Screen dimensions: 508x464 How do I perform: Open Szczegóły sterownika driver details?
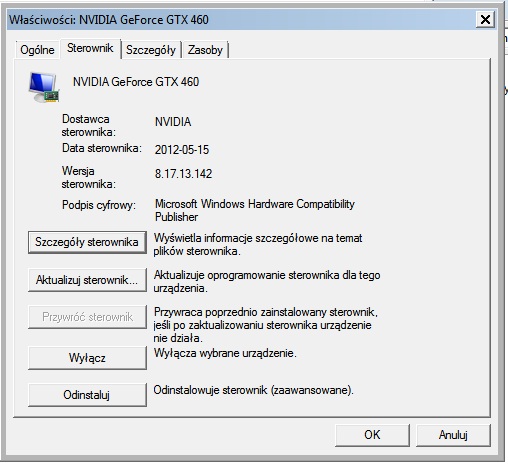coord(87,242)
